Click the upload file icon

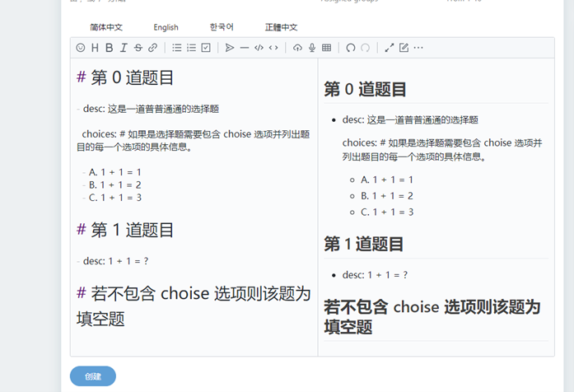coord(298,48)
